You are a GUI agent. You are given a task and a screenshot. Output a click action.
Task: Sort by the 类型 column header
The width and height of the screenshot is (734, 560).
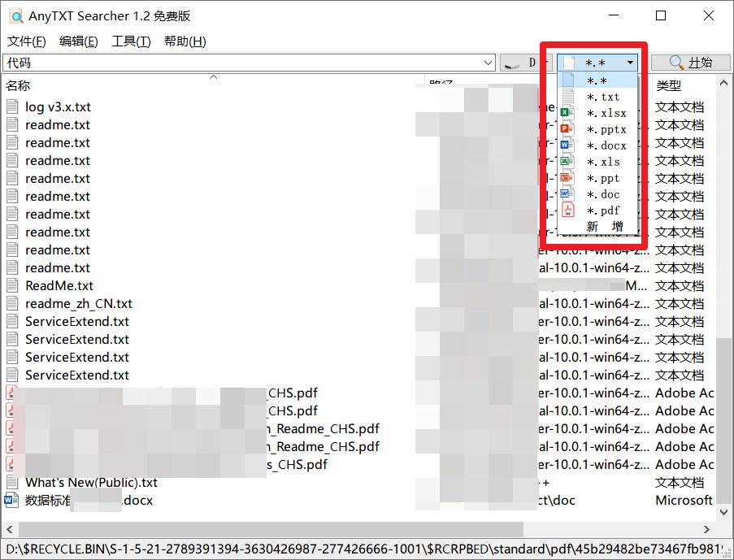[x=668, y=85]
